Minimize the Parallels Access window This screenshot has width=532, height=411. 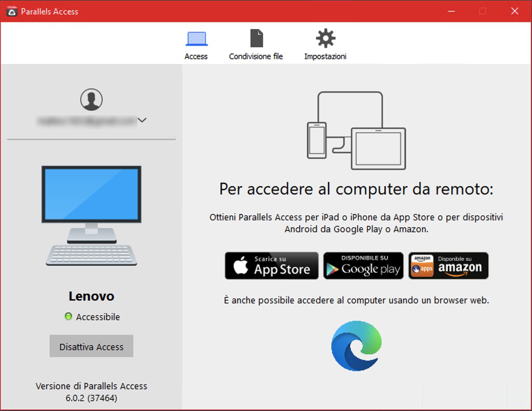(451, 11)
